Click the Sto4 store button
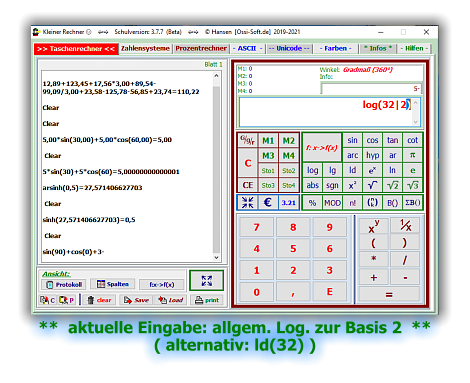The width and height of the screenshot is (470, 383). pyautogui.click(x=289, y=185)
